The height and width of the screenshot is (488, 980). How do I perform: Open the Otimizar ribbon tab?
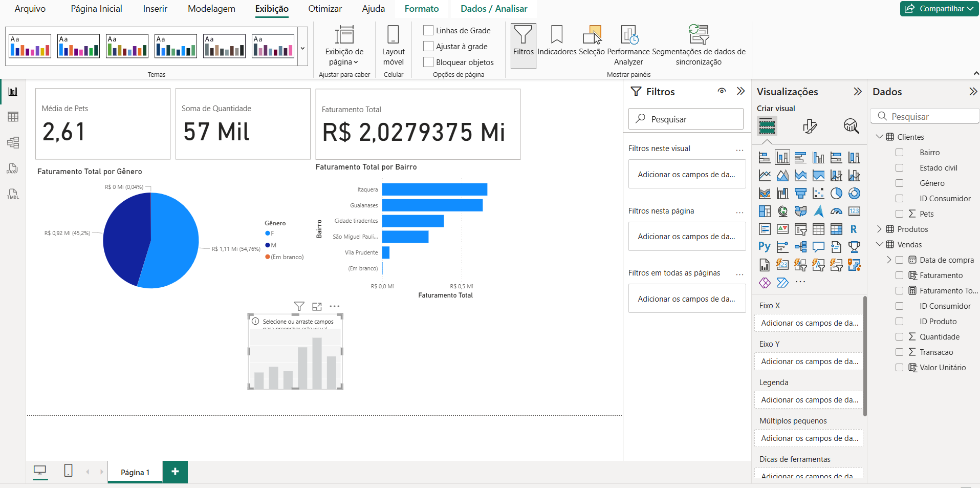click(325, 9)
